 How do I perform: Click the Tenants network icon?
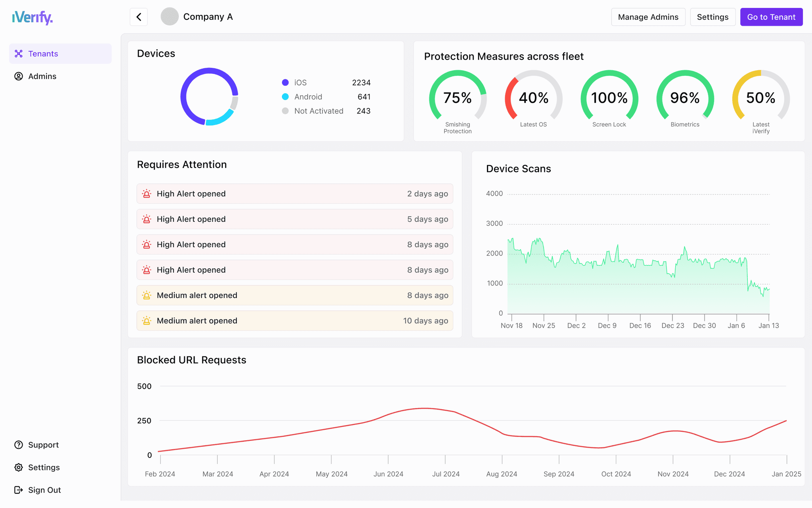(19, 54)
